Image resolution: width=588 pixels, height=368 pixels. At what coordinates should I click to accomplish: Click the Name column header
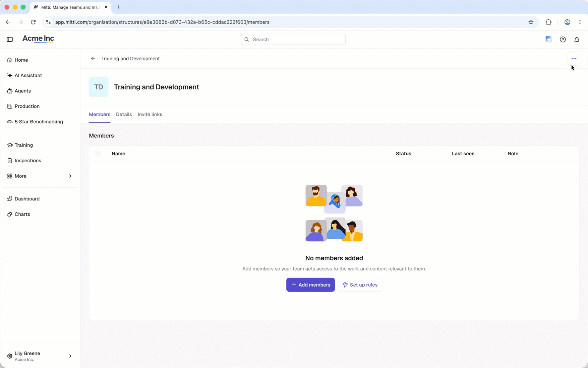coord(118,154)
